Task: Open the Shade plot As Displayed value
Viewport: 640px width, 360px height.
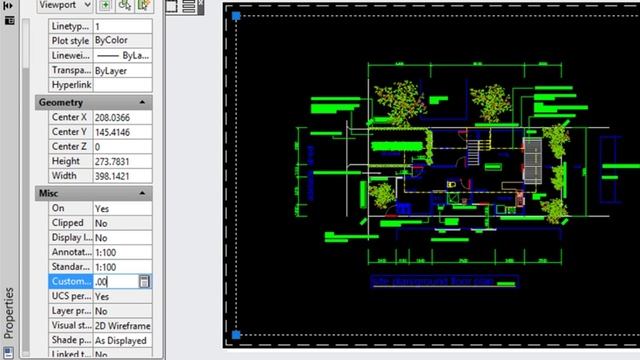Action: (x=122, y=340)
